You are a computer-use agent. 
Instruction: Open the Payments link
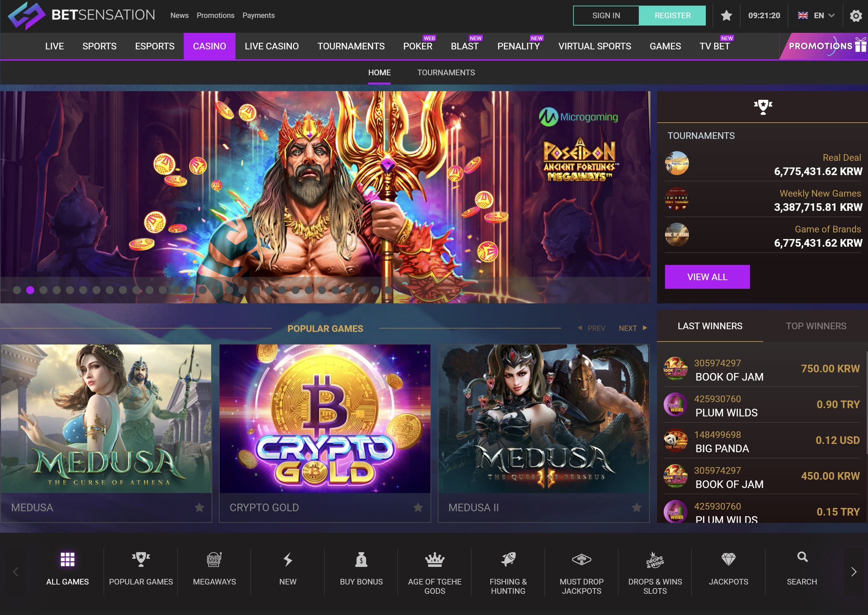(x=258, y=16)
